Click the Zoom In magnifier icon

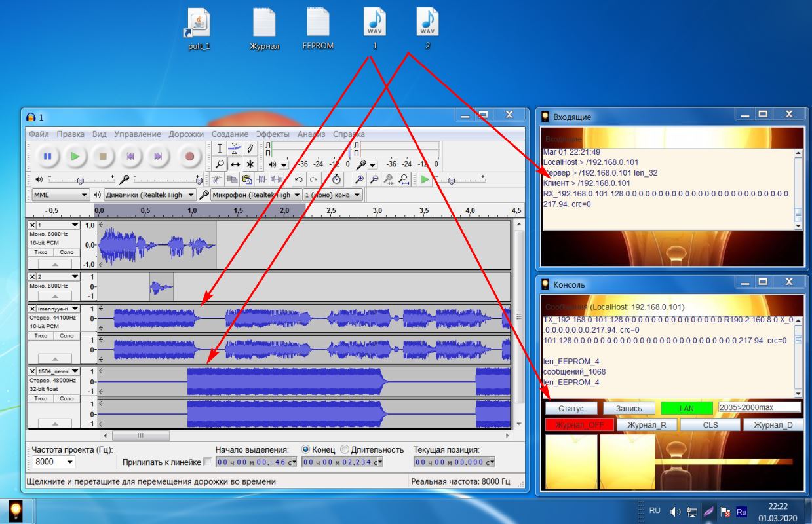(x=359, y=179)
